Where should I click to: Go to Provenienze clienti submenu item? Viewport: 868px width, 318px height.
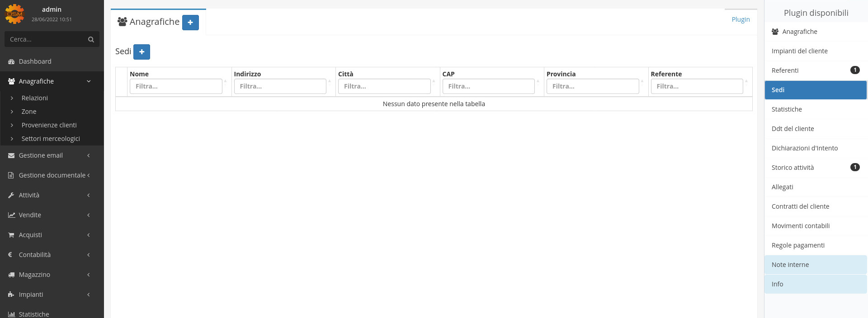click(x=49, y=125)
